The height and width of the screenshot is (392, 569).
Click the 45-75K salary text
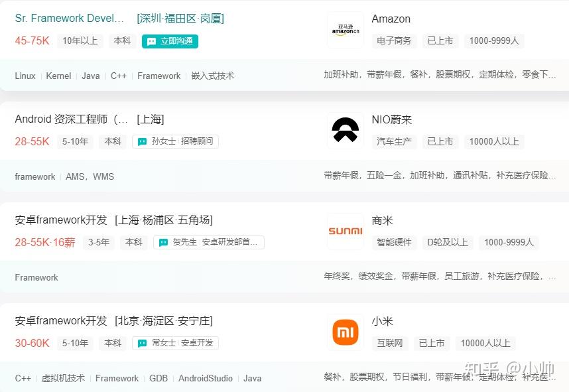(x=32, y=40)
